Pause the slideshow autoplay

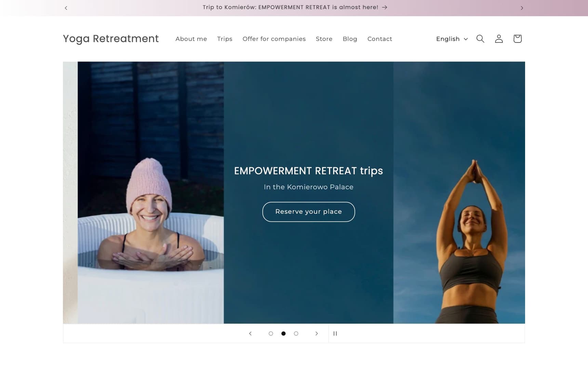pyautogui.click(x=335, y=333)
